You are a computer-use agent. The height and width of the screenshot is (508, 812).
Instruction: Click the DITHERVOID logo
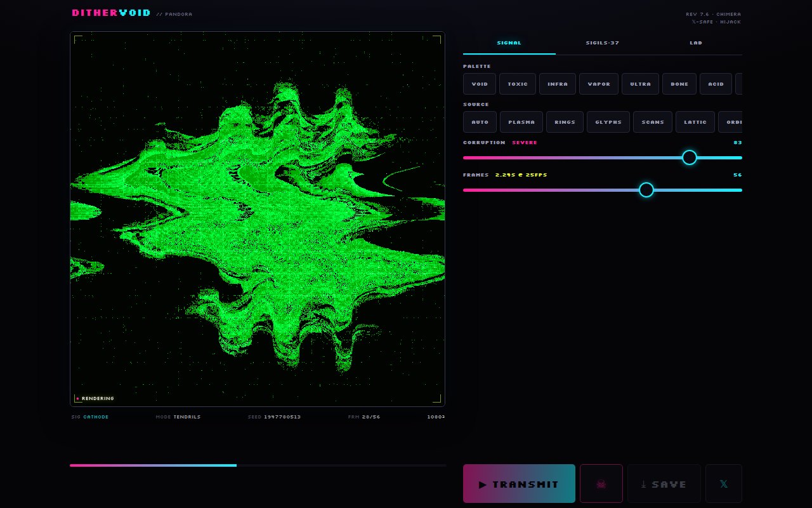click(x=111, y=13)
